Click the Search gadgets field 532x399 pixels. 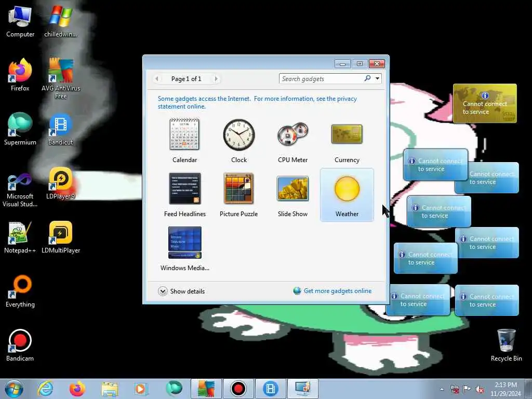pyautogui.click(x=321, y=79)
